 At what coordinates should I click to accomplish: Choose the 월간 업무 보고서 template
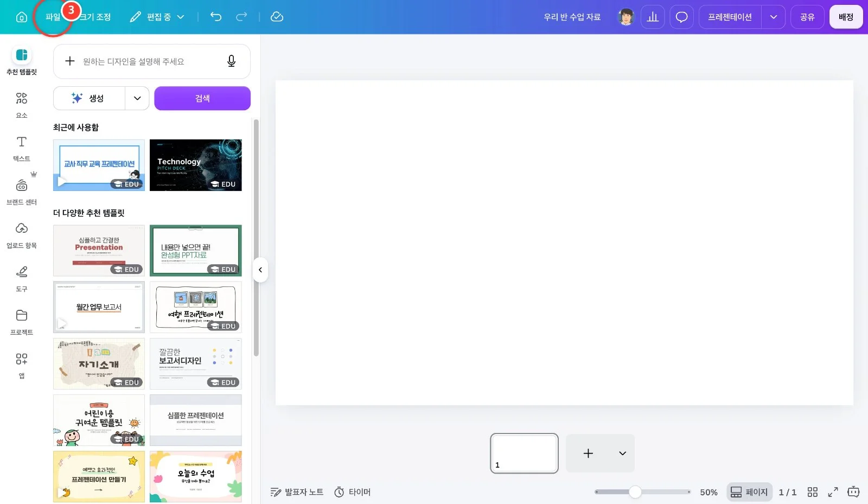point(99,307)
